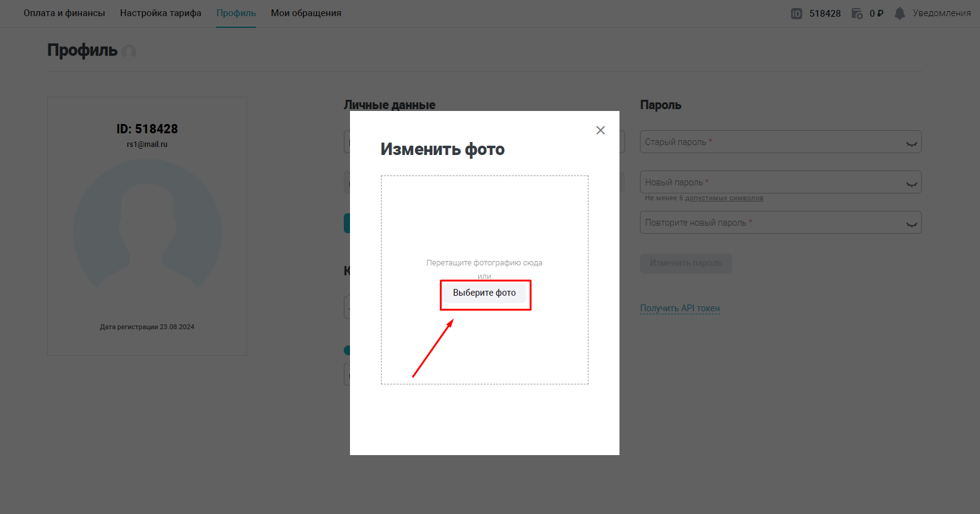Open Мои обращения in the top menu
Image resolution: width=980 pixels, height=514 pixels.
coord(306,13)
